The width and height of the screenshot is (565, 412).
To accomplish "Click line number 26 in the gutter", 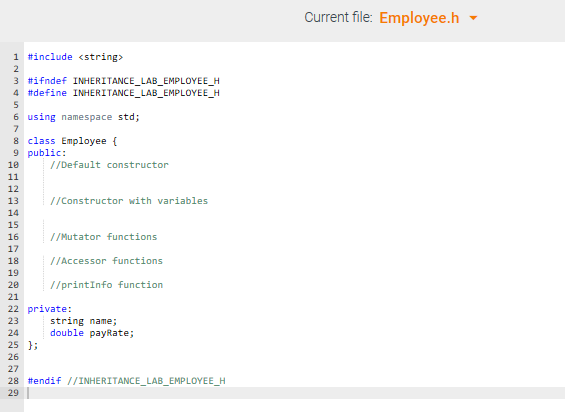I will [13, 357].
